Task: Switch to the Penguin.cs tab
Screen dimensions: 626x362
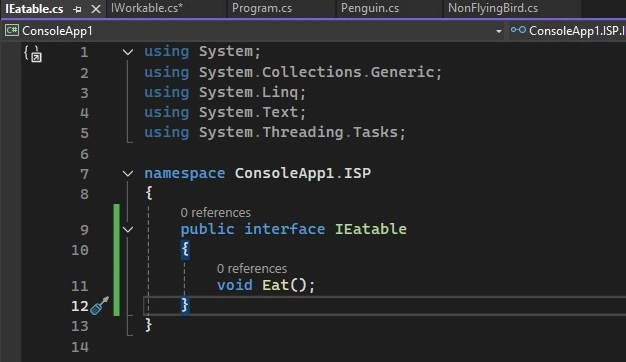Action: [x=370, y=8]
